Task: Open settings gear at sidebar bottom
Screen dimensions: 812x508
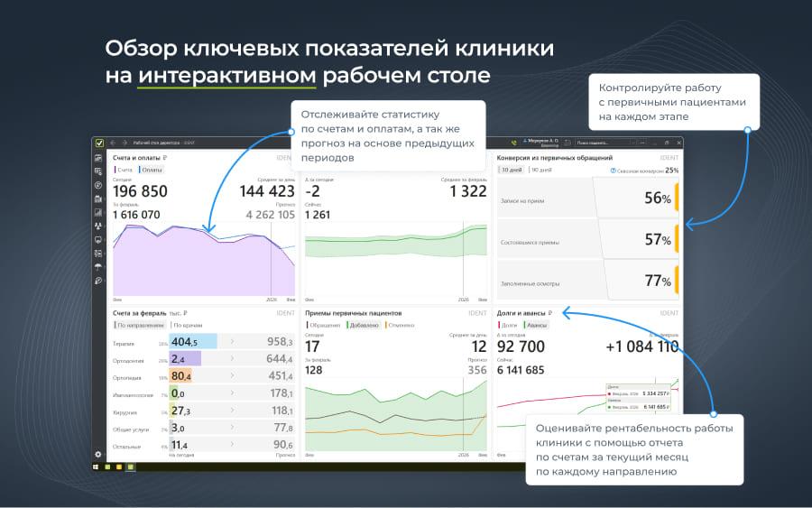Action: click(x=98, y=454)
